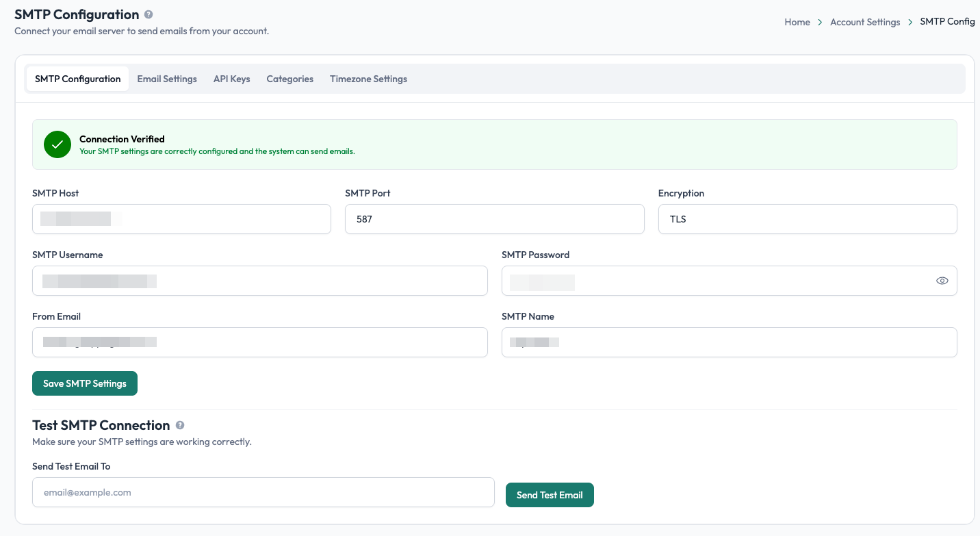Click the 'Connect your email server' subtitle text

(x=142, y=31)
